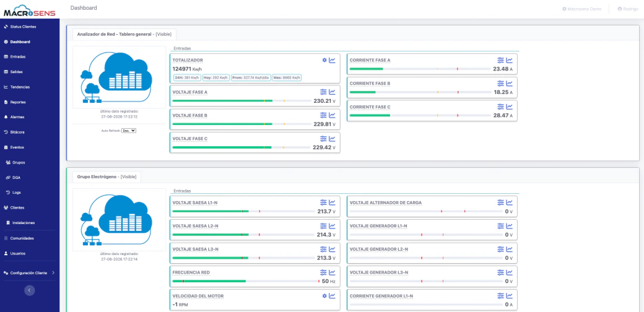
Task: Open TOTALIZADOR gear settings icon
Action: pos(324,60)
